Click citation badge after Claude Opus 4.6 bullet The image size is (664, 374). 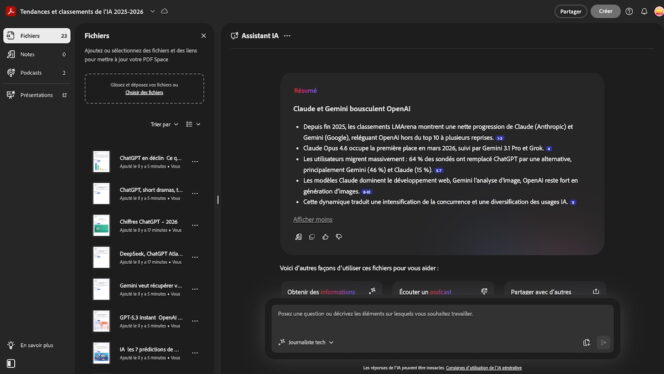click(x=549, y=149)
